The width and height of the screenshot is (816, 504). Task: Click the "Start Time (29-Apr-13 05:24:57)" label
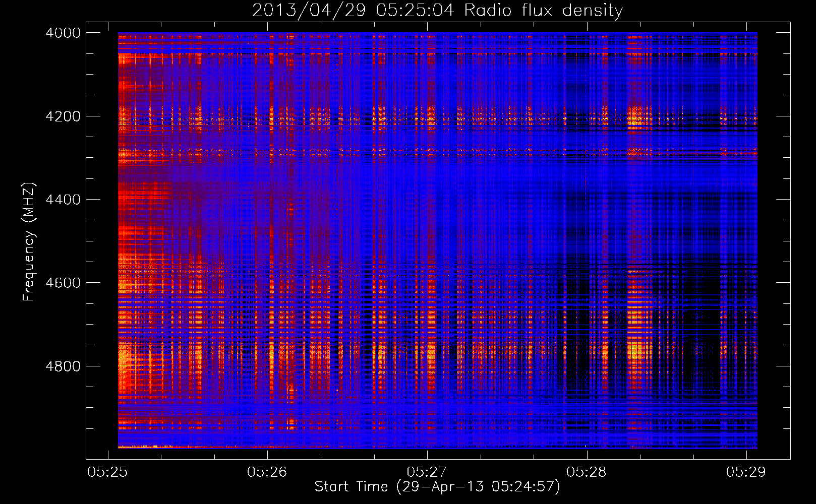click(437, 487)
